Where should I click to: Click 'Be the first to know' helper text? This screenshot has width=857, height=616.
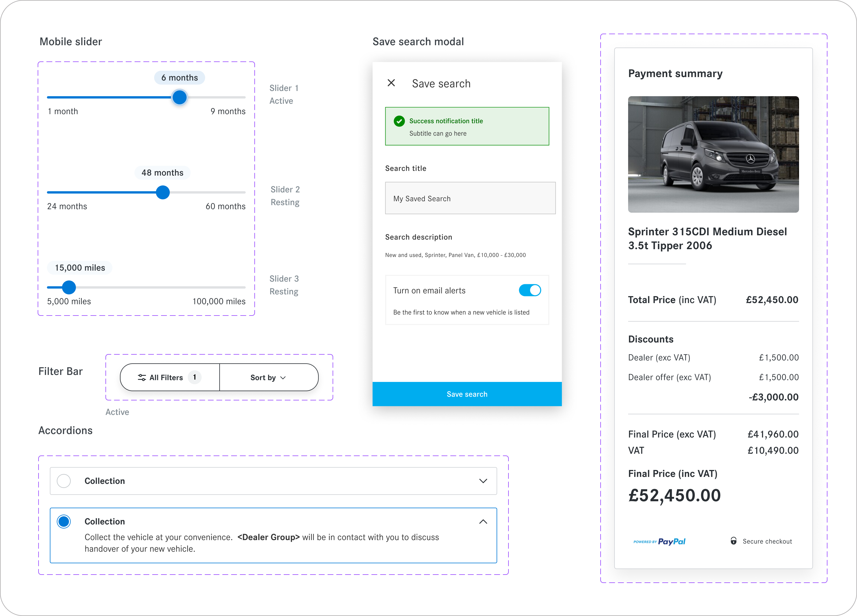pos(461,312)
